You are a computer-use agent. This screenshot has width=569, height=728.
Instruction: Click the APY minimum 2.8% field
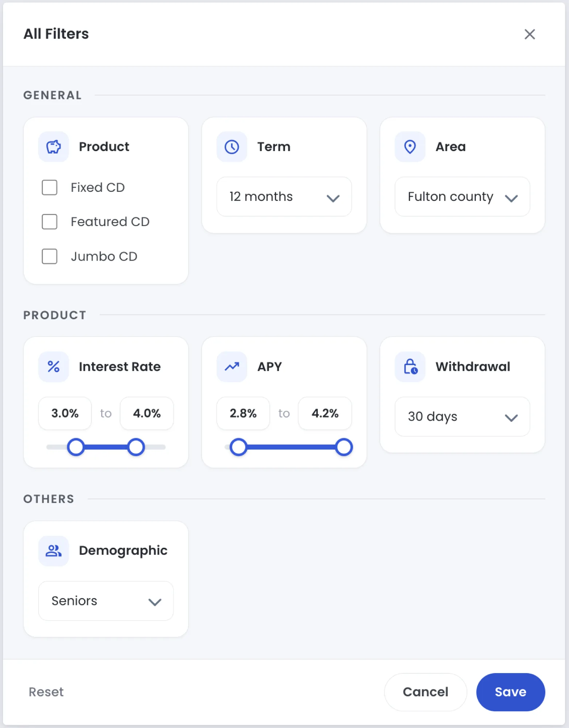pyautogui.click(x=243, y=413)
